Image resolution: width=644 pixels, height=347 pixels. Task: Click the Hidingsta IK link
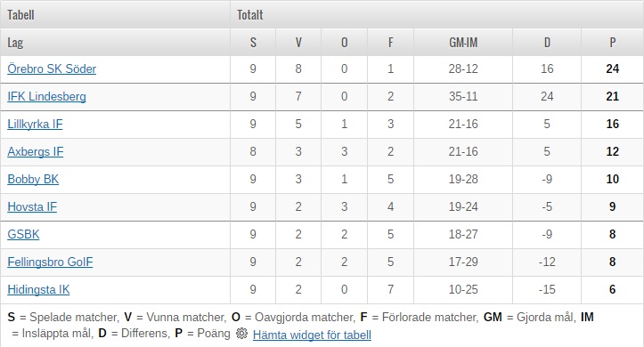38,289
